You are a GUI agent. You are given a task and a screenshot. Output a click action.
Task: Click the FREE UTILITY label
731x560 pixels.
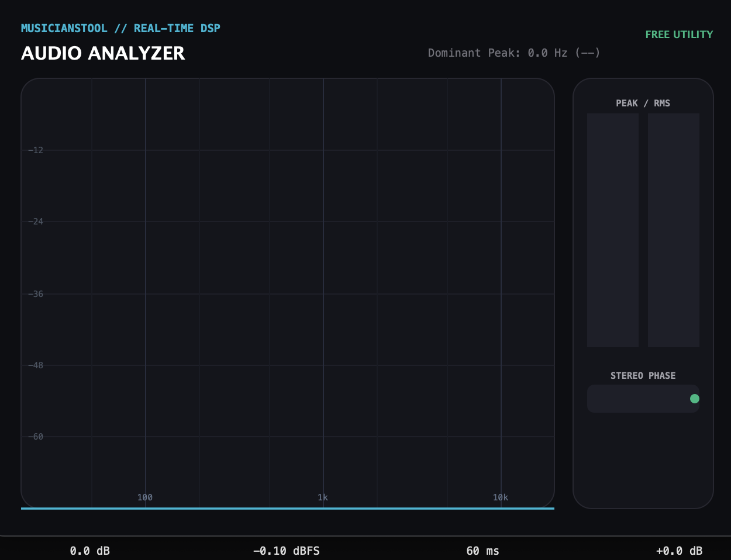679,34
